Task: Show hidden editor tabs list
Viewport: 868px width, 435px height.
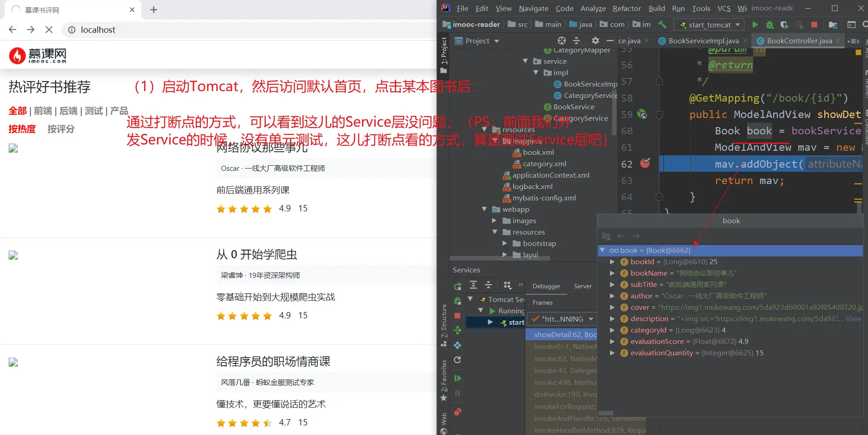Action: pyautogui.click(x=853, y=41)
